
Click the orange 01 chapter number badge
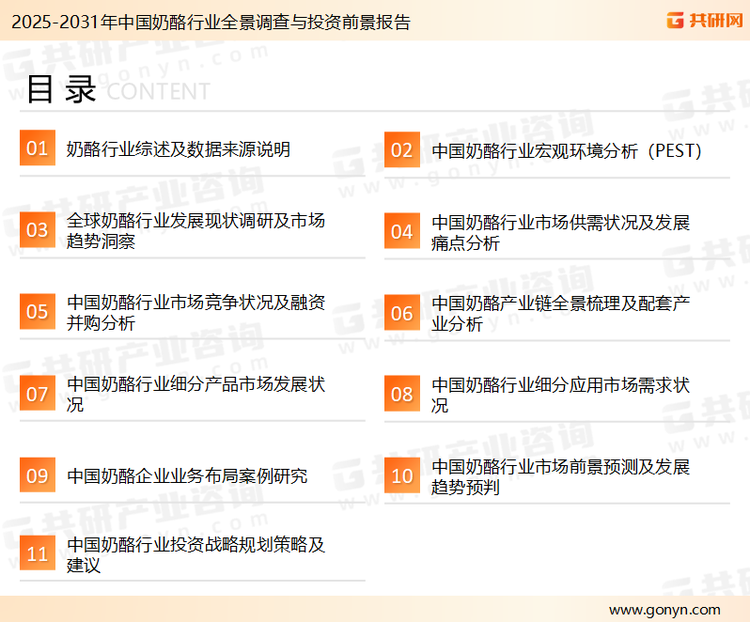coord(37,149)
